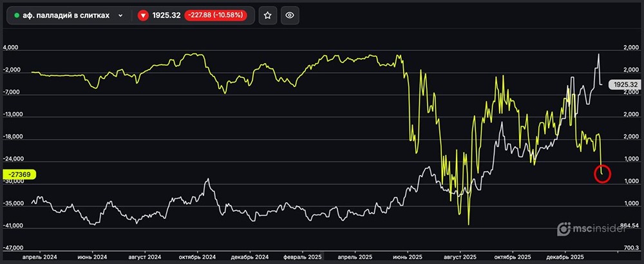This screenshot has height=264, width=644.
Task: Click the декабрь 2025 date label
Action: (565, 257)
